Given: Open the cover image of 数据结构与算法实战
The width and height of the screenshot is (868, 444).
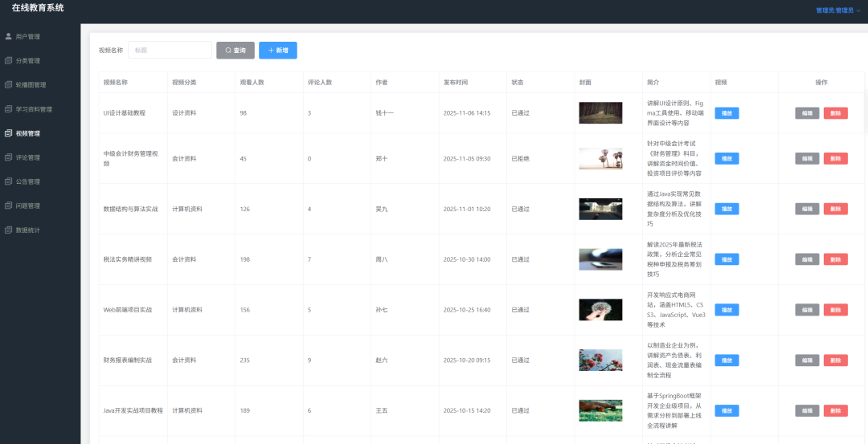Looking at the screenshot, I should point(600,209).
